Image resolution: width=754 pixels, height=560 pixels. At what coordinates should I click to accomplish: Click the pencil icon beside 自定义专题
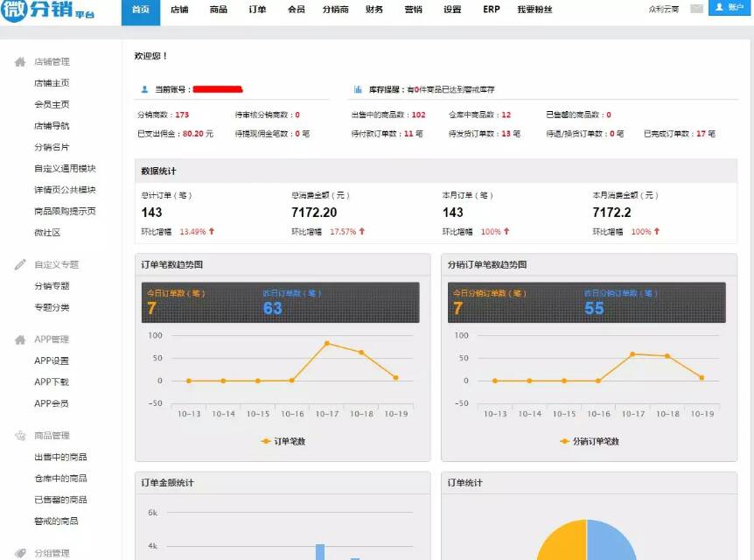coord(20,264)
